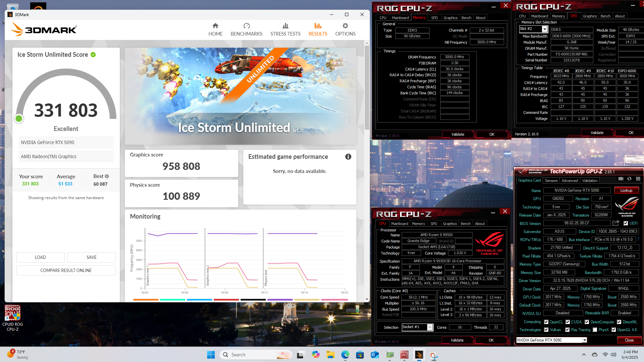Click the LOAD button in 3DMark
This screenshot has height=362, width=644.
[40, 257]
